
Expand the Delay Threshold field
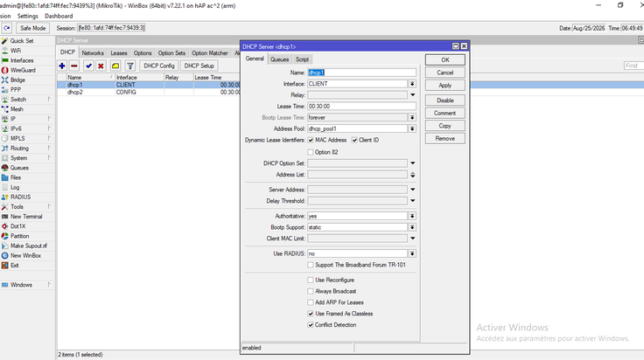tap(412, 201)
